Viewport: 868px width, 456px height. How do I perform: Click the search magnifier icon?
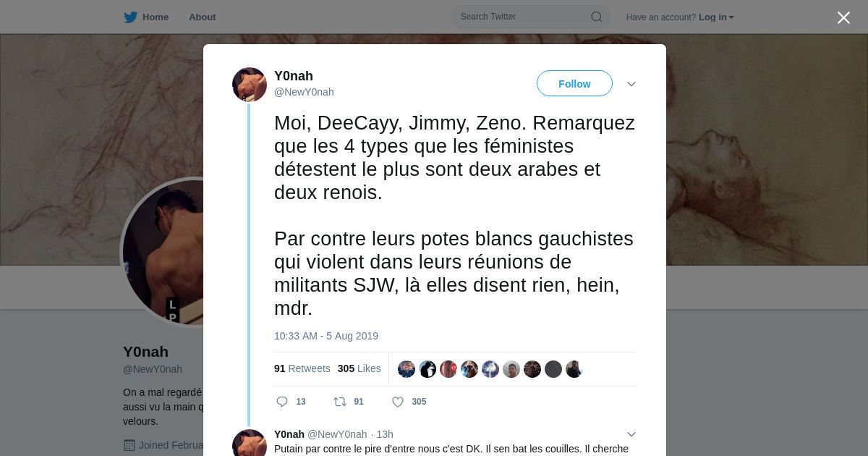tap(597, 17)
